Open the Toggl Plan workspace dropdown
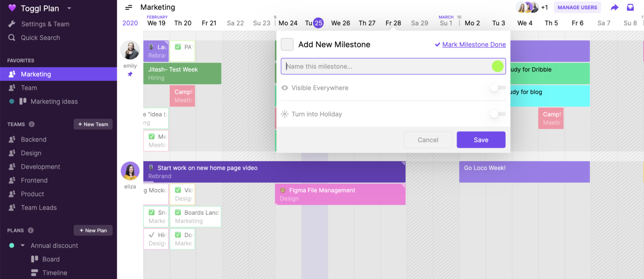The height and width of the screenshot is (279, 644). pyautogui.click(x=69, y=8)
